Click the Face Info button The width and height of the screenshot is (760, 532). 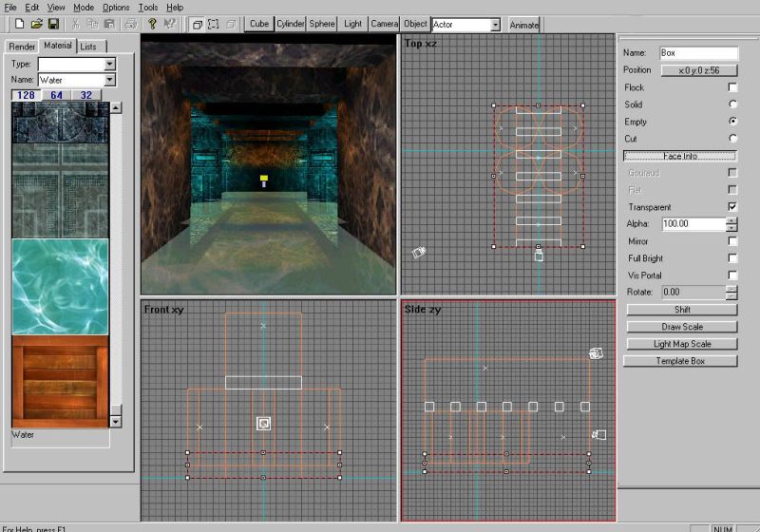[680, 156]
